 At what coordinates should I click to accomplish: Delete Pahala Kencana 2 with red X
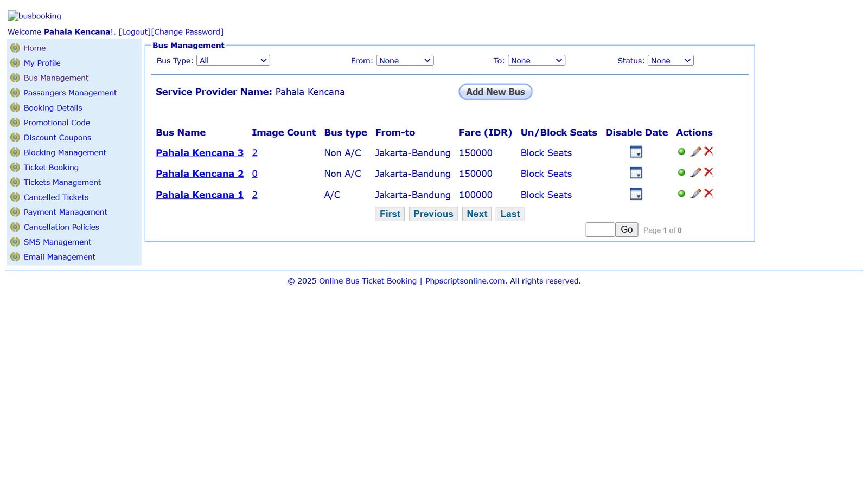709,172
